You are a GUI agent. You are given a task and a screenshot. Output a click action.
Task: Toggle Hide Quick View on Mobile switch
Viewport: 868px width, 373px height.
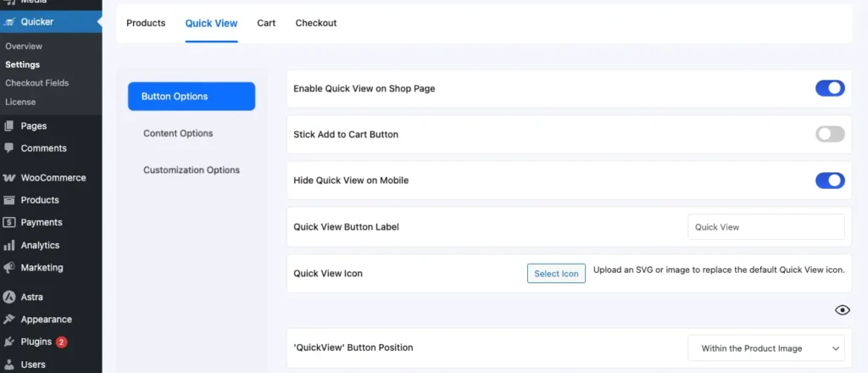tap(830, 180)
